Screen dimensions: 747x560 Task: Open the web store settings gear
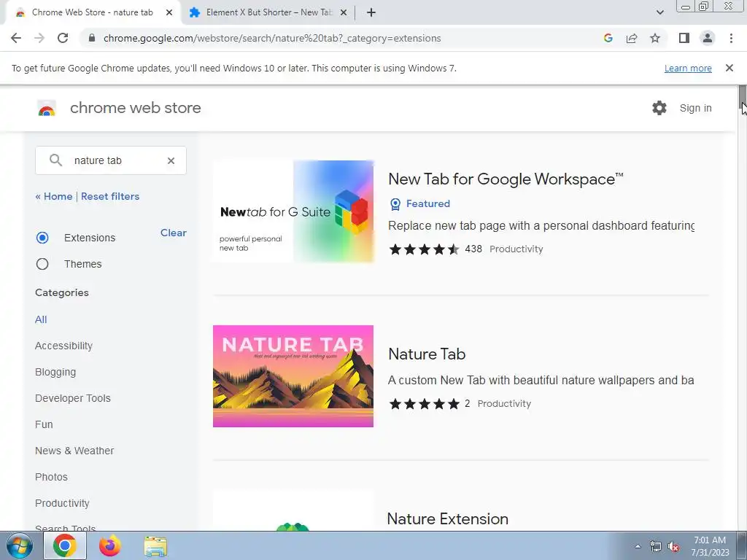pyautogui.click(x=659, y=108)
